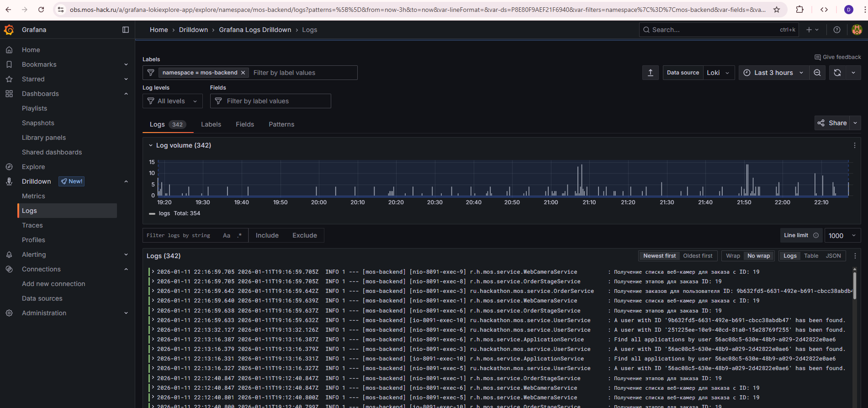Open Traces in the Drilldown menu
868x408 pixels.
tap(32, 225)
